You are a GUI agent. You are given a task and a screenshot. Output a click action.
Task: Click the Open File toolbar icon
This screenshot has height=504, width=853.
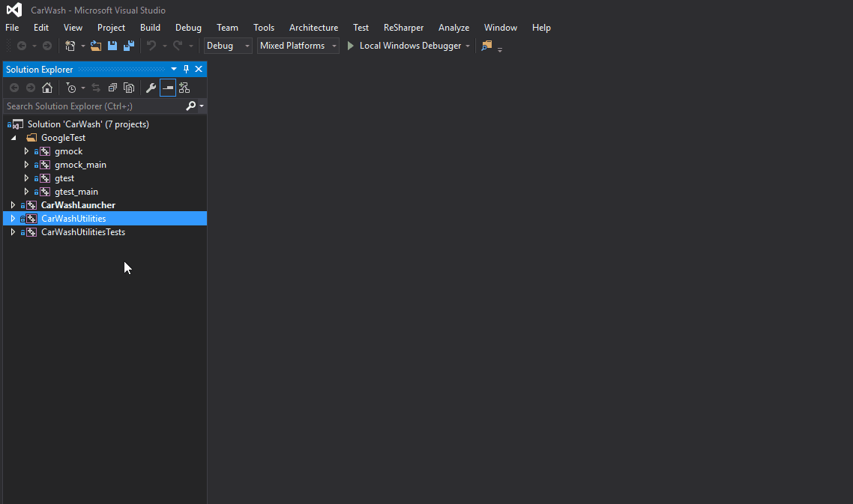click(x=96, y=46)
